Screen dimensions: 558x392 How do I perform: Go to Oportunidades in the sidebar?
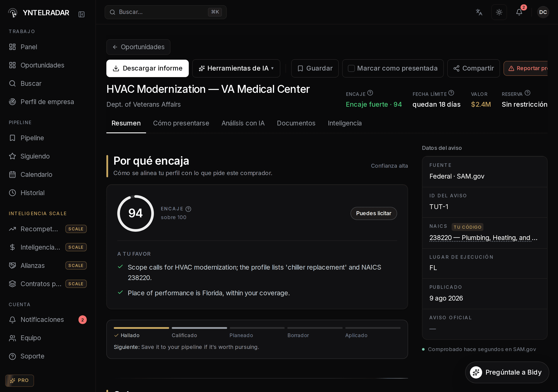click(x=48, y=65)
